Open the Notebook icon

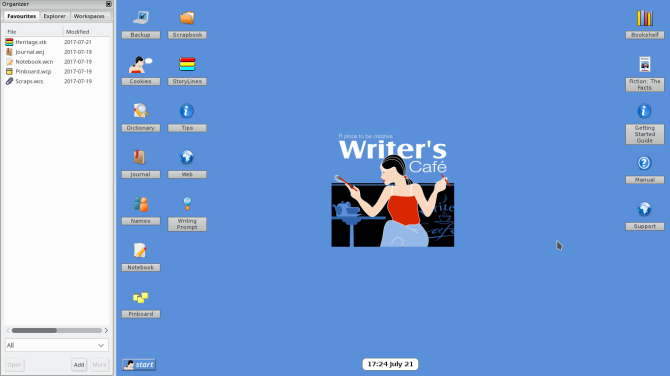140,250
